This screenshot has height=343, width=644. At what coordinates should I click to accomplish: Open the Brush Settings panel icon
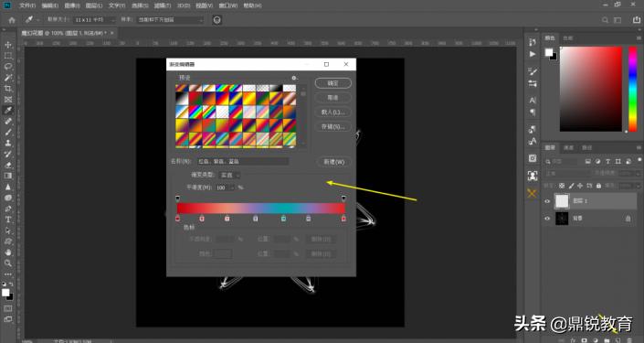pos(533,71)
